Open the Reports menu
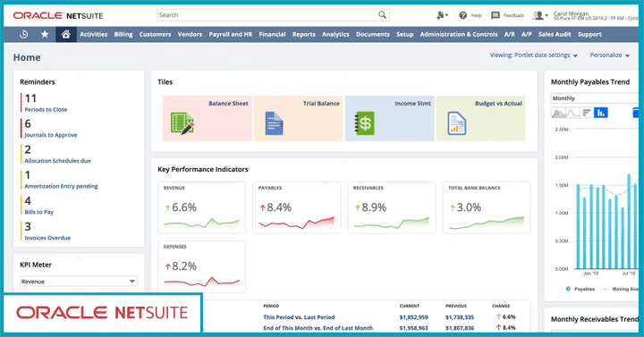 [x=304, y=35]
